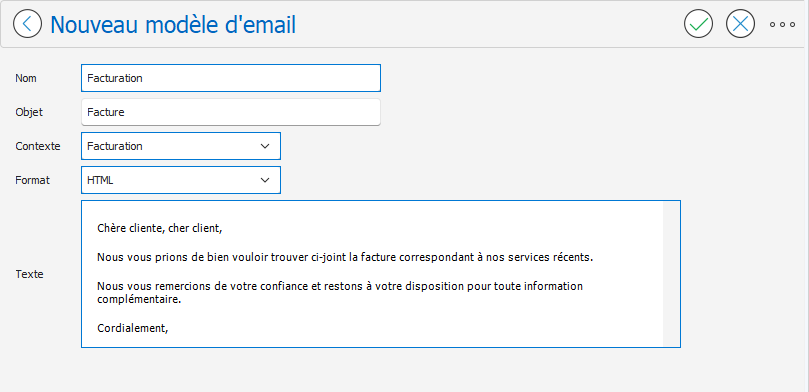This screenshot has width=809, height=392.
Task: Click the 'Format' field label
Action: click(33, 180)
